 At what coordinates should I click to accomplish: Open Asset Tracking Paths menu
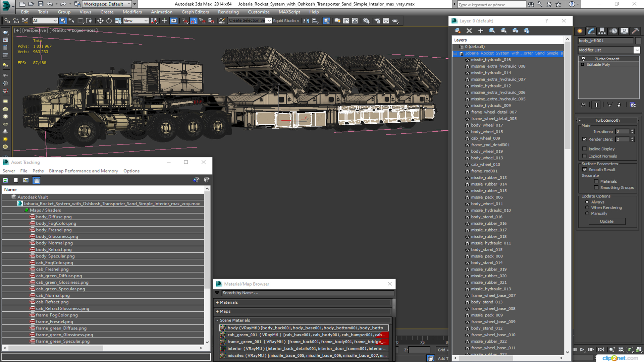38,171
